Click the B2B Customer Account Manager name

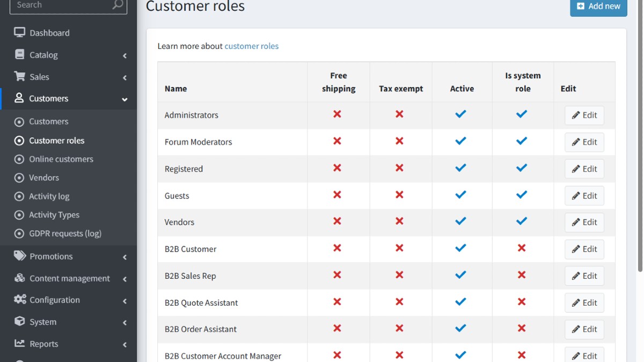[x=223, y=356]
